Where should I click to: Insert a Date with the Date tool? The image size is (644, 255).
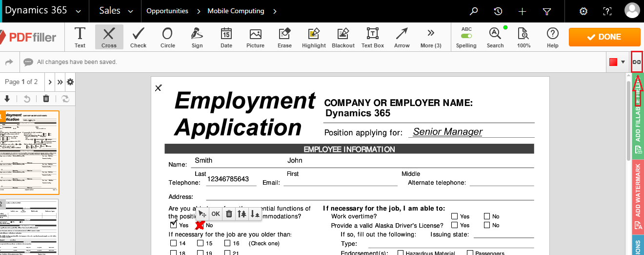(226, 37)
